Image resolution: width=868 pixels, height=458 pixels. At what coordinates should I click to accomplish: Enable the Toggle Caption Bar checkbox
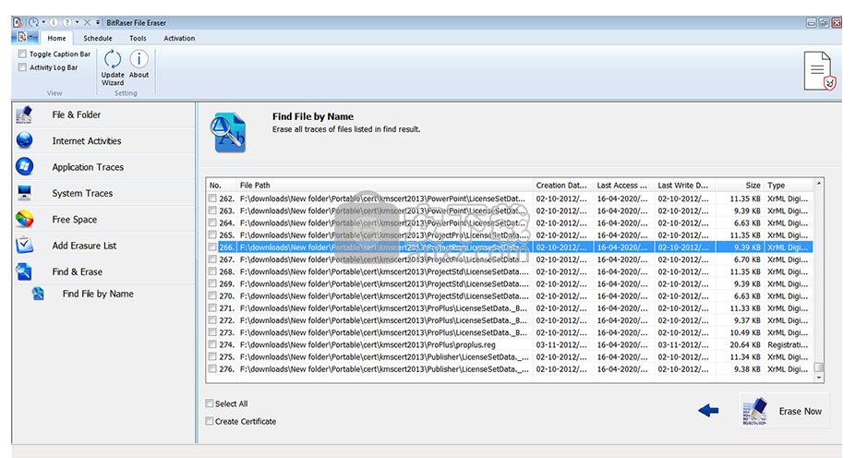[x=22, y=54]
